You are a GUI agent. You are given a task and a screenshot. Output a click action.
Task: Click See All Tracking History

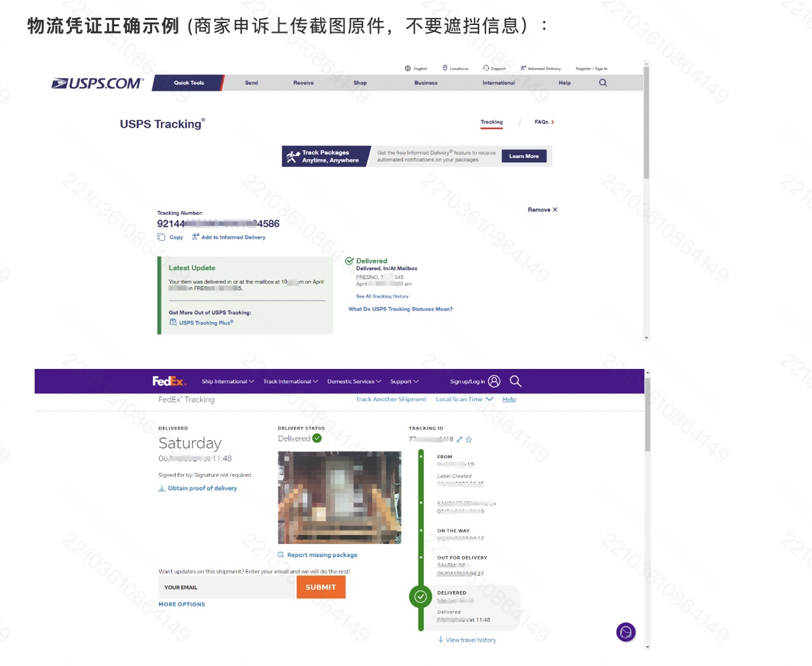382,296
